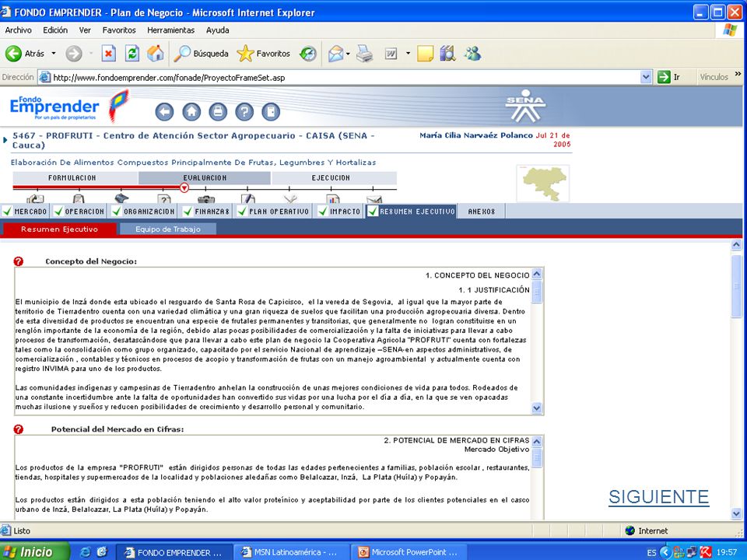Open help for Potencial del Mercado en Cifras
Viewport: 747px width, 560px height.
(19, 429)
